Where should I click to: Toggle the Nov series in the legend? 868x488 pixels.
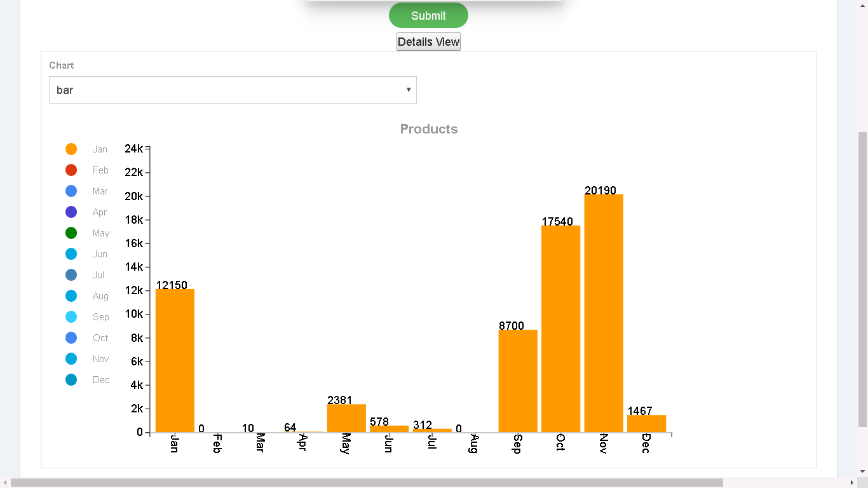(x=71, y=358)
